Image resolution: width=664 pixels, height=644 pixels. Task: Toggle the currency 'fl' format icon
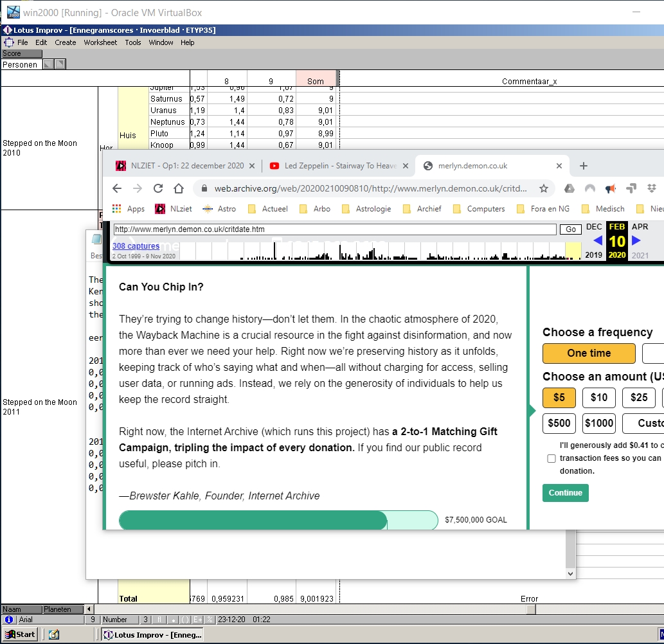pos(159,620)
